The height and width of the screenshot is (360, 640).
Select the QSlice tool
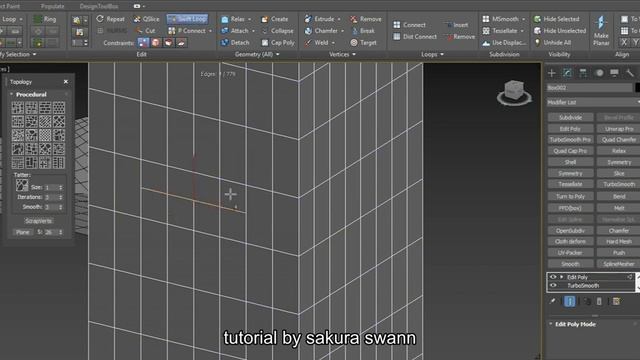point(146,19)
